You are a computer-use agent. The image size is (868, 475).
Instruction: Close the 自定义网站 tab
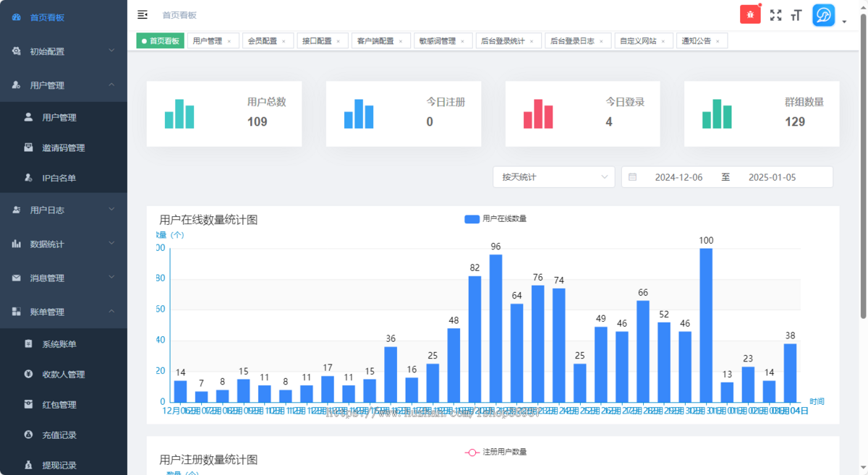(x=663, y=42)
